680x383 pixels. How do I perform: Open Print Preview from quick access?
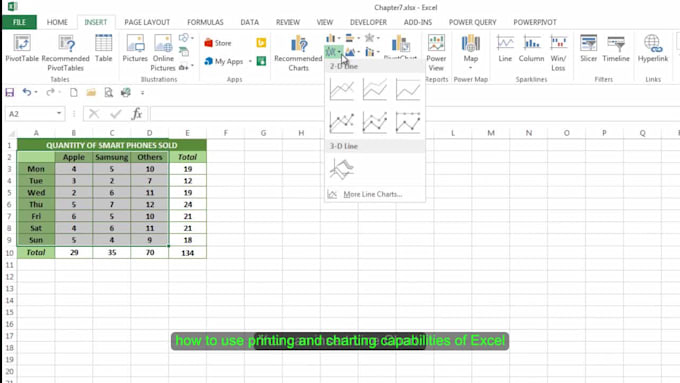coord(108,92)
